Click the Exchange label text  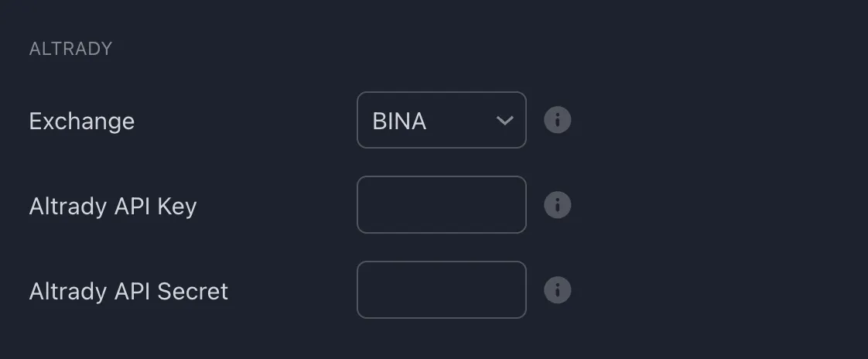tap(81, 121)
